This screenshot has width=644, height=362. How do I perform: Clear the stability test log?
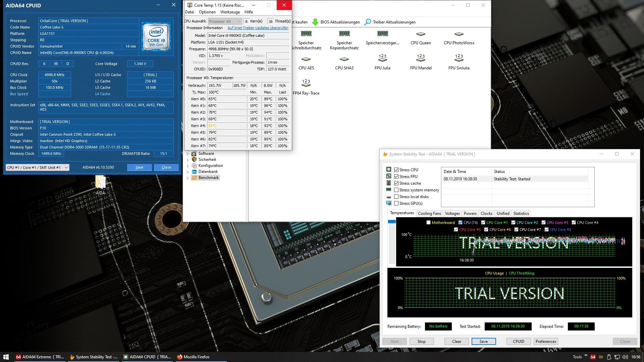[x=457, y=342]
